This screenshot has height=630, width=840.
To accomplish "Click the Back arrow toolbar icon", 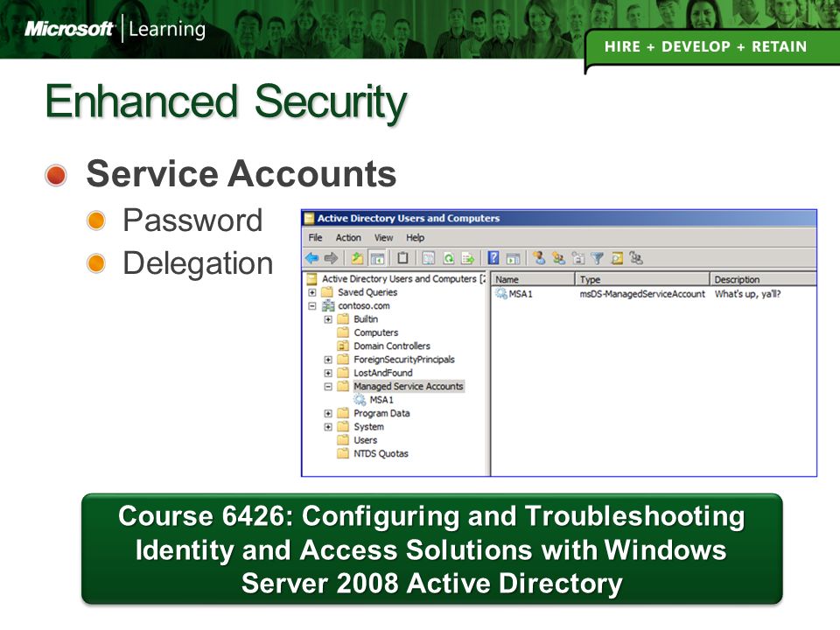I will 311,258.
